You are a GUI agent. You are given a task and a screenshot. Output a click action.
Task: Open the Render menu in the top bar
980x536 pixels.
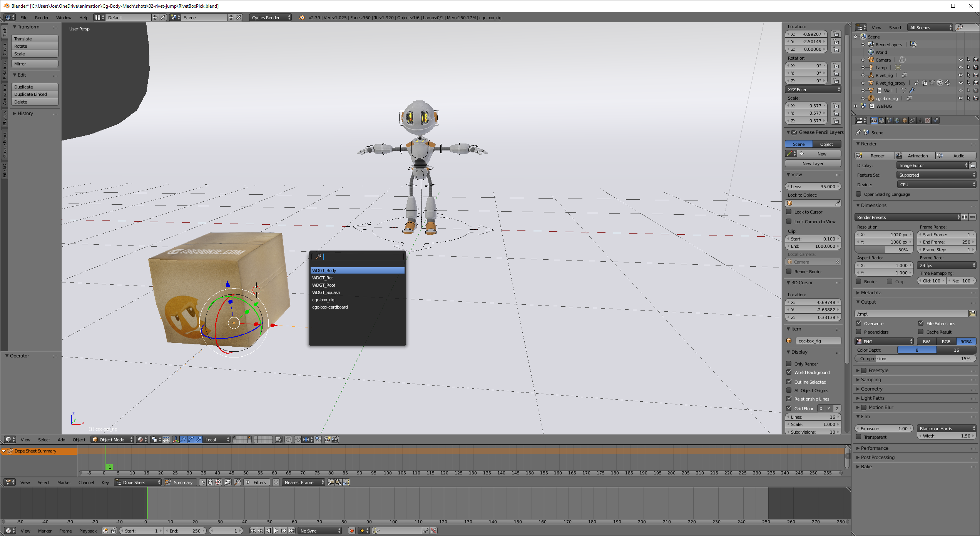(x=42, y=17)
